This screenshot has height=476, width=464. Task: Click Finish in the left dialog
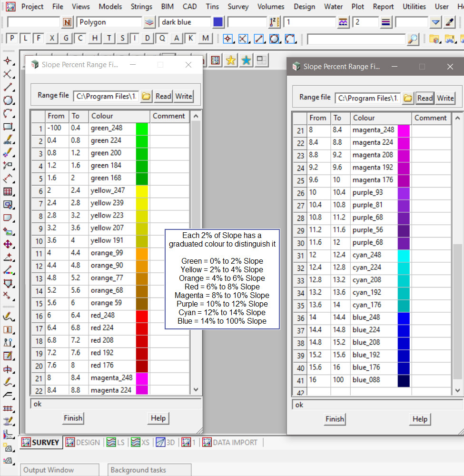click(x=73, y=418)
